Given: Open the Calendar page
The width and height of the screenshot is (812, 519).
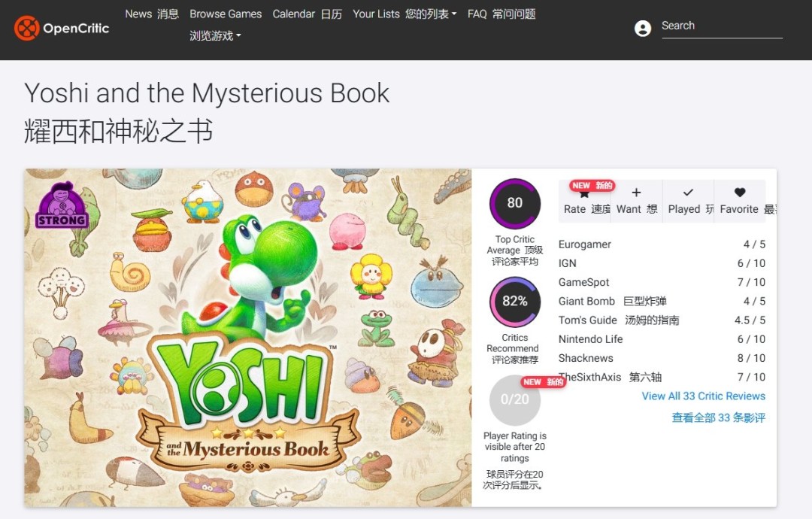Looking at the screenshot, I should point(307,14).
